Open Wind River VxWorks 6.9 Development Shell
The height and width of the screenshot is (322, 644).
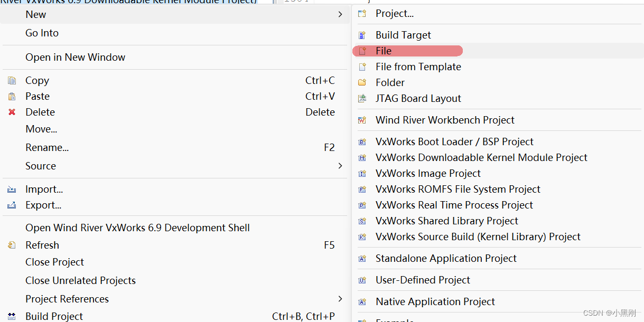click(137, 228)
